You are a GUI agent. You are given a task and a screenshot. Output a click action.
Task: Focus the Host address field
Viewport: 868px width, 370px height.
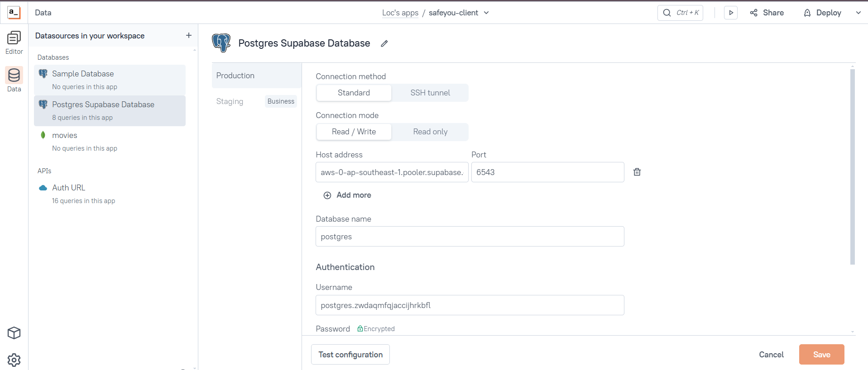[x=392, y=172]
